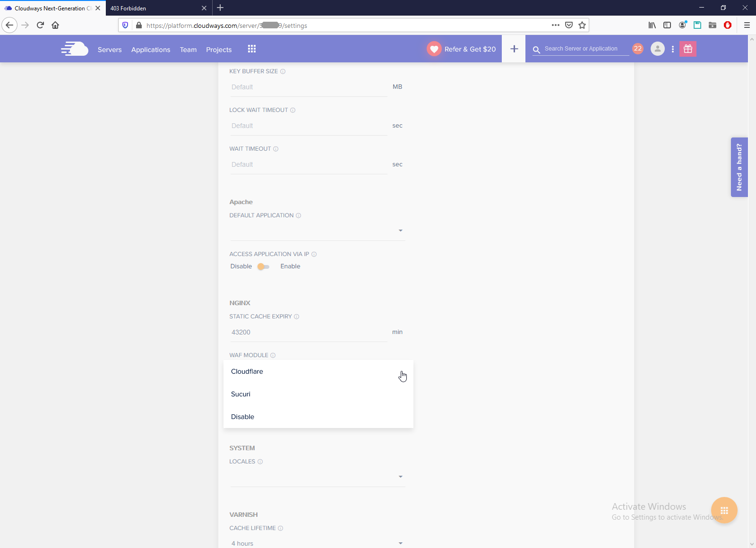Viewport: 756px width, 548px height.
Task: Open page actions three-dot menu in address bar
Action: click(556, 25)
